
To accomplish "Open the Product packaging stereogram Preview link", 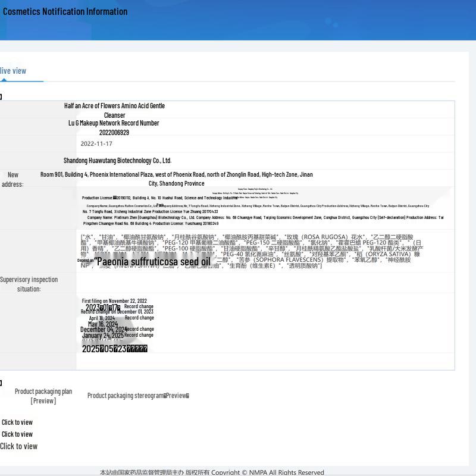I will coord(138,396).
